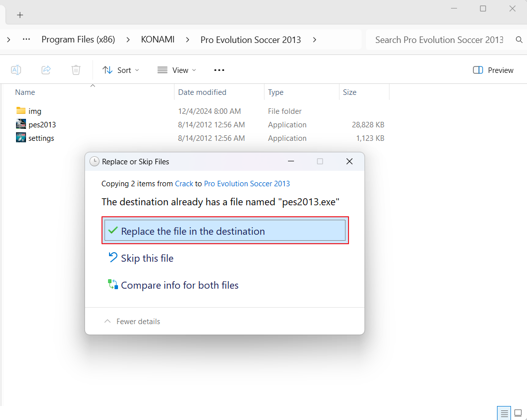The height and width of the screenshot is (420, 527).
Task: Open the See more toolbar options
Action: click(x=219, y=70)
